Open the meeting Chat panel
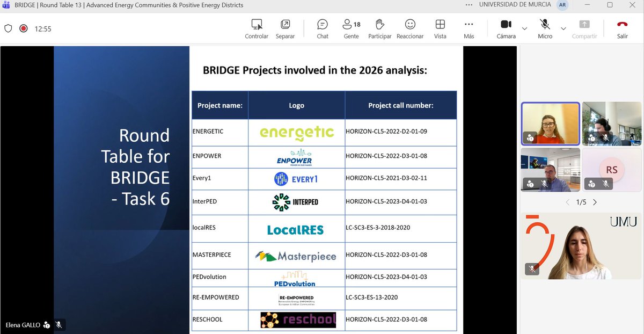The image size is (644, 334). pyautogui.click(x=323, y=29)
